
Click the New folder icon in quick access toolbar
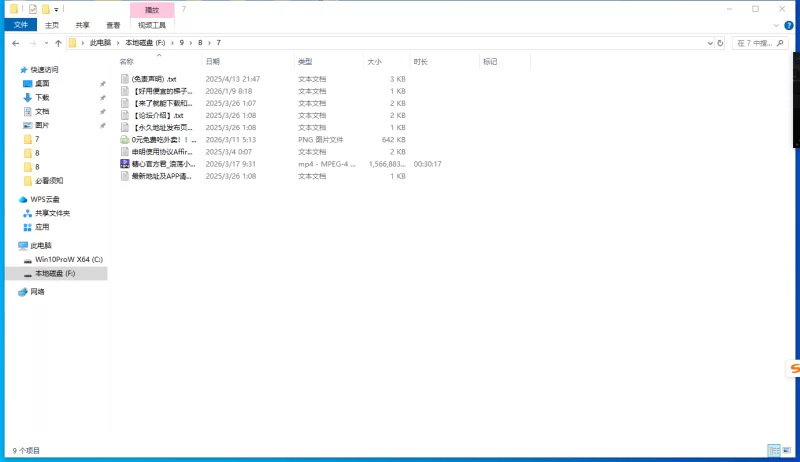click(x=45, y=9)
